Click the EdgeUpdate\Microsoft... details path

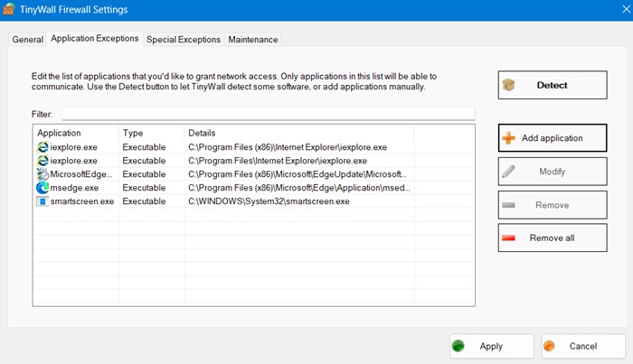click(x=298, y=174)
